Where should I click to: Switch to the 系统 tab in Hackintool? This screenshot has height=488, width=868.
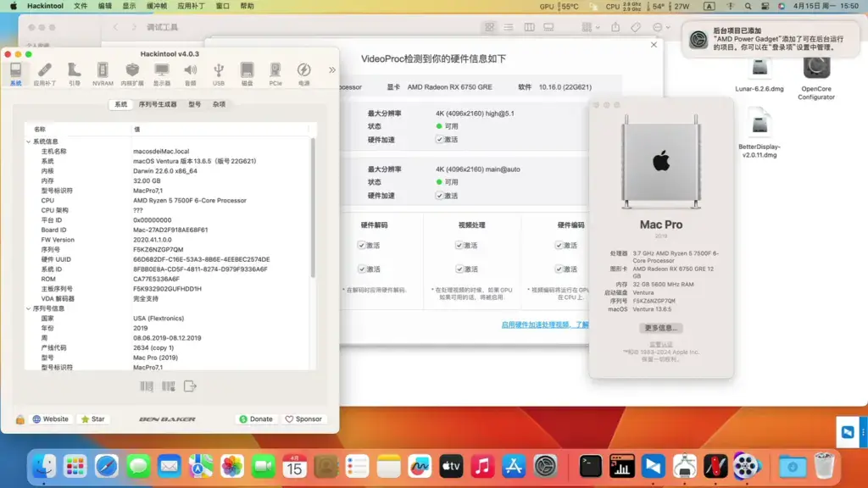(x=120, y=104)
